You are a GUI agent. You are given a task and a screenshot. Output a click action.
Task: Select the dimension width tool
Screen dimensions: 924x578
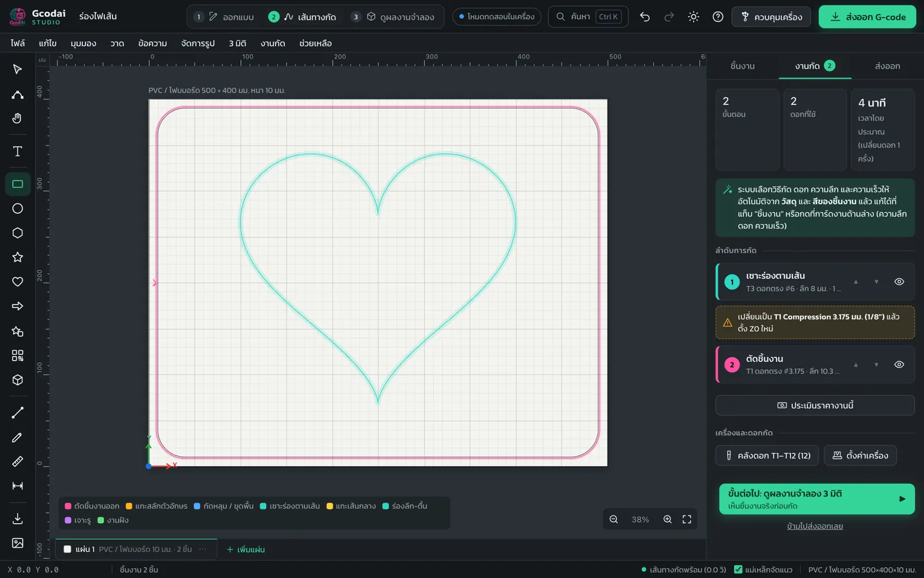pos(17,486)
